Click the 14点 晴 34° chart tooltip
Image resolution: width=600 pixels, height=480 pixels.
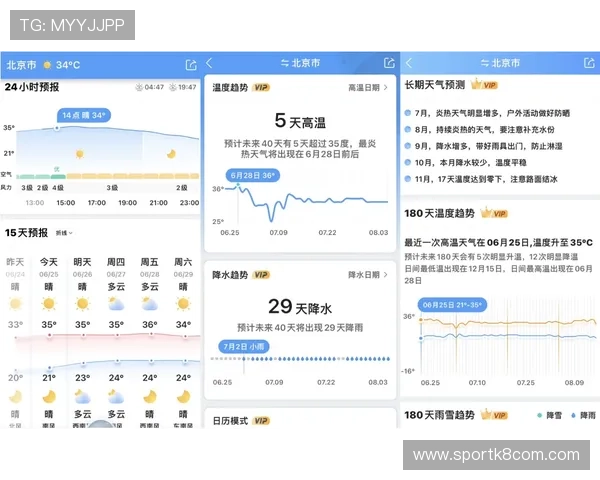(84, 115)
